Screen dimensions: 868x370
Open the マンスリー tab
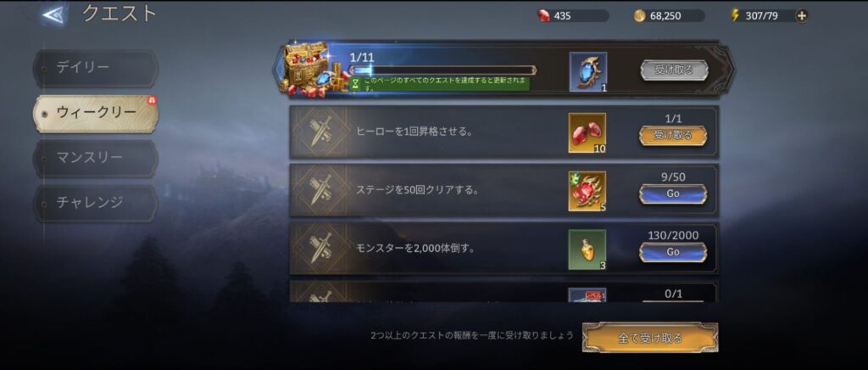point(95,158)
